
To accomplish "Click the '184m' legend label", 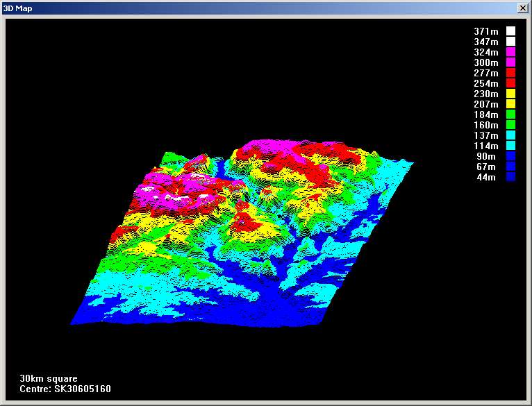I will coord(486,115).
